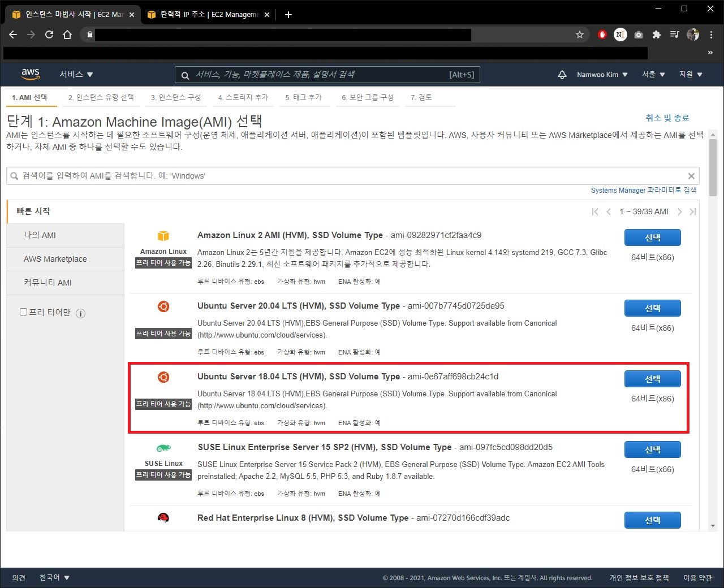This screenshot has width=724, height=588.
Task: Select the Red Hat Enterprise Linux 8 AMI
Action: (x=653, y=520)
